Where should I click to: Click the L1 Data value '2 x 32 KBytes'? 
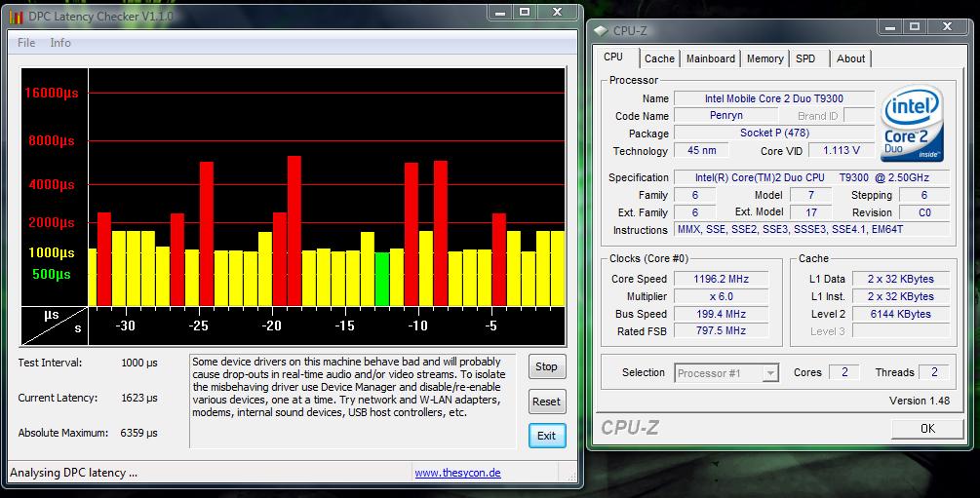pos(901,279)
